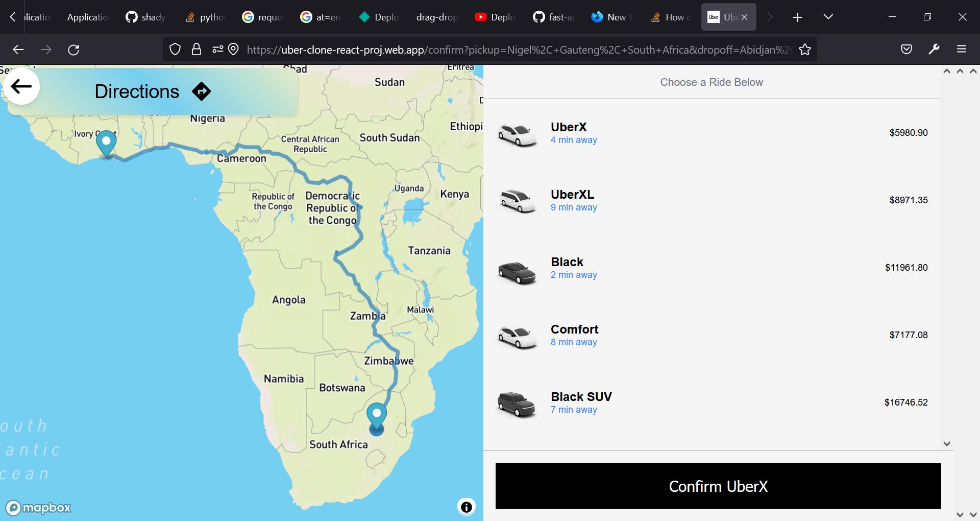Open Directions via diamond arrow icon
The width and height of the screenshot is (980, 521).
click(202, 91)
